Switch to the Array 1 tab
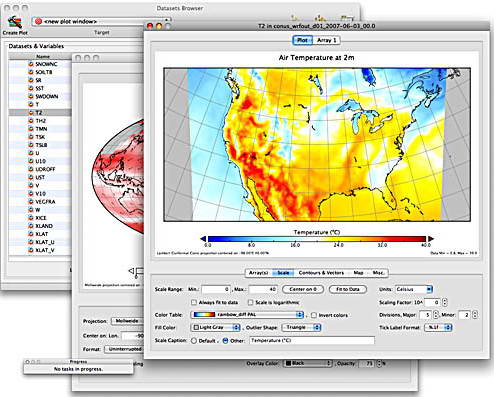This screenshot has height=397, width=494. pyautogui.click(x=326, y=40)
